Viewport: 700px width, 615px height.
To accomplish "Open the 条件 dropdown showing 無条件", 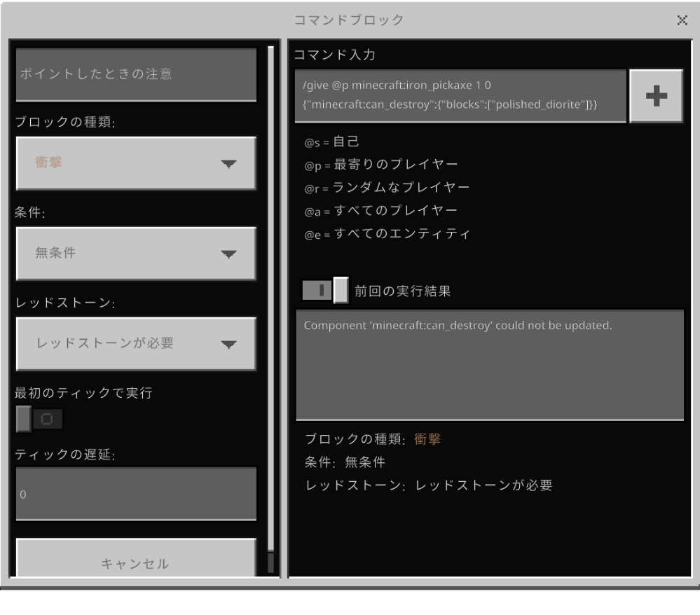I will pyautogui.click(x=136, y=254).
